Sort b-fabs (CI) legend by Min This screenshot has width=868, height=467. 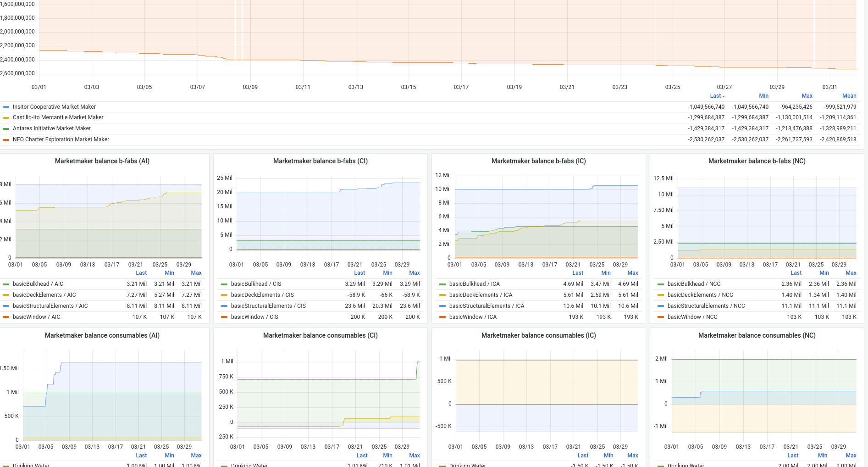[x=387, y=273]
